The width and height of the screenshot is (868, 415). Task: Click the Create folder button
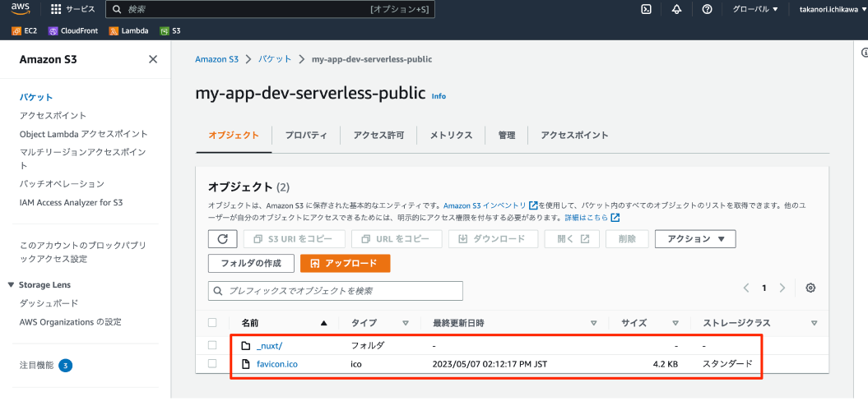pos(251,264)
